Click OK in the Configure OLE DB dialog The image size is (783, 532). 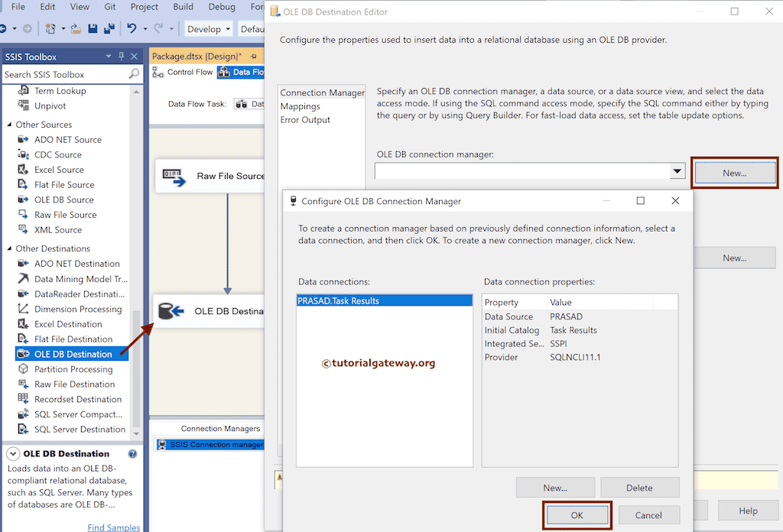coord(577,514)
